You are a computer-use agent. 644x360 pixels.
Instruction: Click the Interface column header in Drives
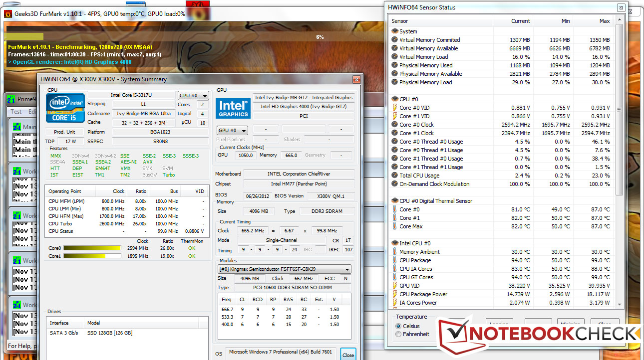65,323
